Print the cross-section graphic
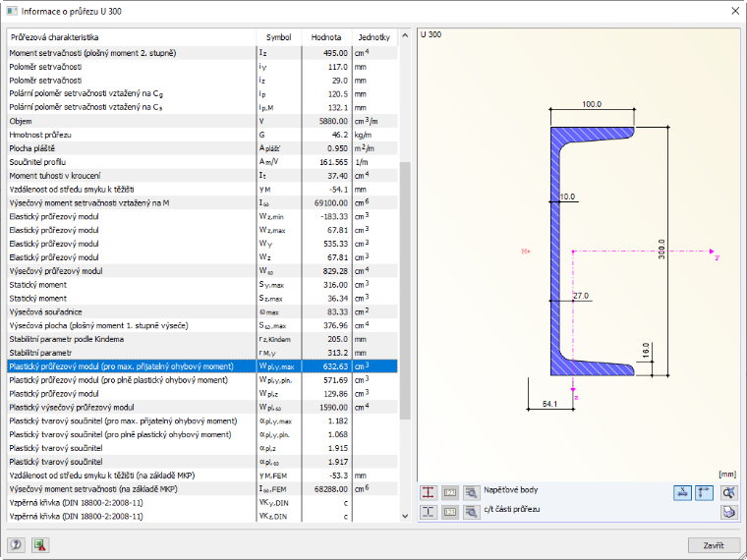Viewport: 747px width, 560px height. coord(729,512)
